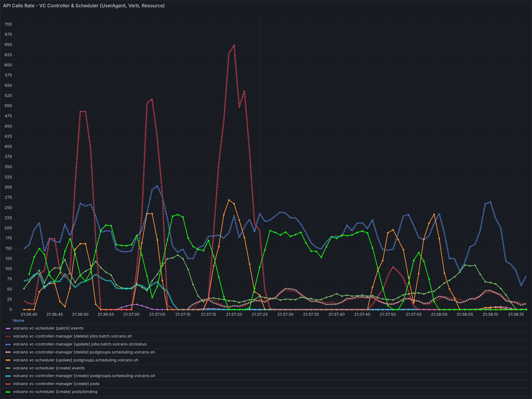The width and height of the screenshot is (532, 399).
Task: Click the blue dashed icon for jobs.batch.volcano.sh/status
Action: click(x=8, y=344)
